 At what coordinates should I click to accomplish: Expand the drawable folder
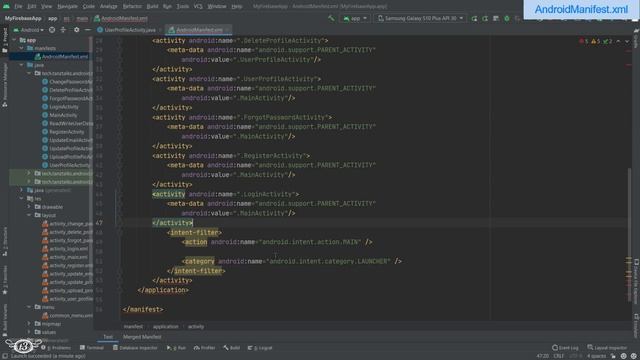click(29, 207)
